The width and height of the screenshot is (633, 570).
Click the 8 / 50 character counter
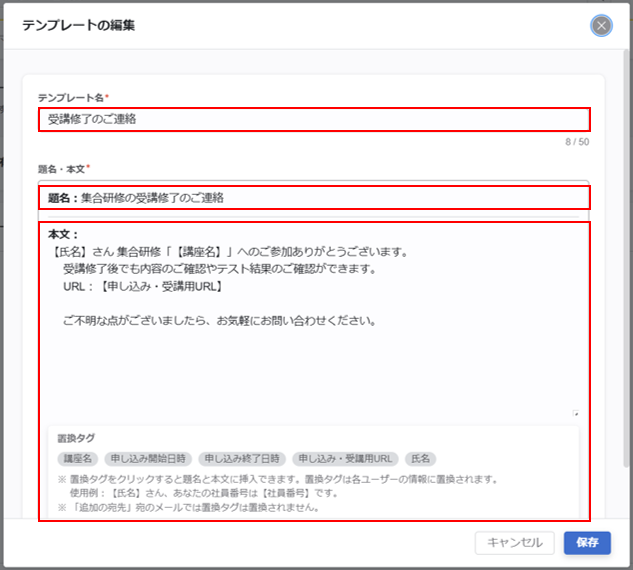coord(577,142)
